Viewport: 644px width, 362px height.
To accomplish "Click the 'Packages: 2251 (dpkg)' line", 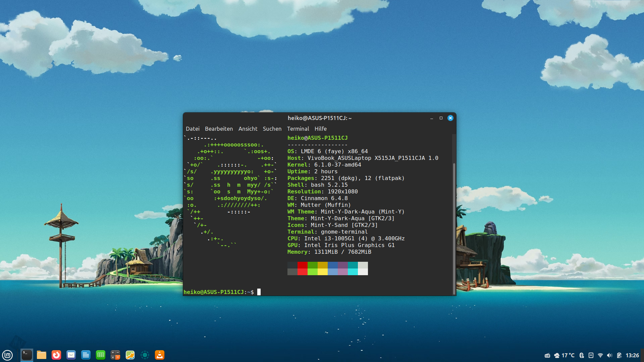I will tap(346, 178).
